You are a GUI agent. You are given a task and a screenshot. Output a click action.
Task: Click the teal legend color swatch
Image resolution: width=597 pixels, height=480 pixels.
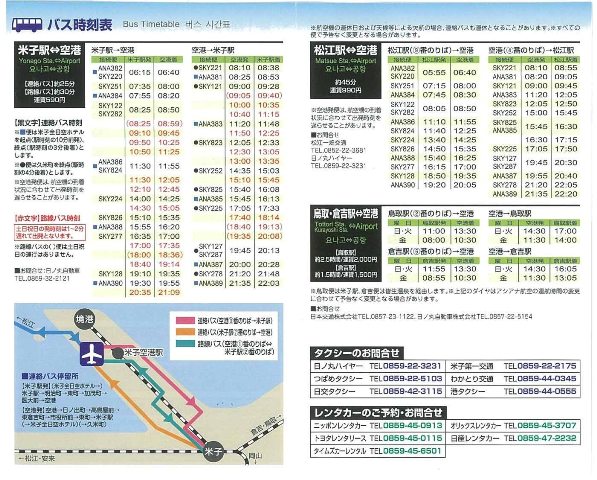click(x=185, y=344)
